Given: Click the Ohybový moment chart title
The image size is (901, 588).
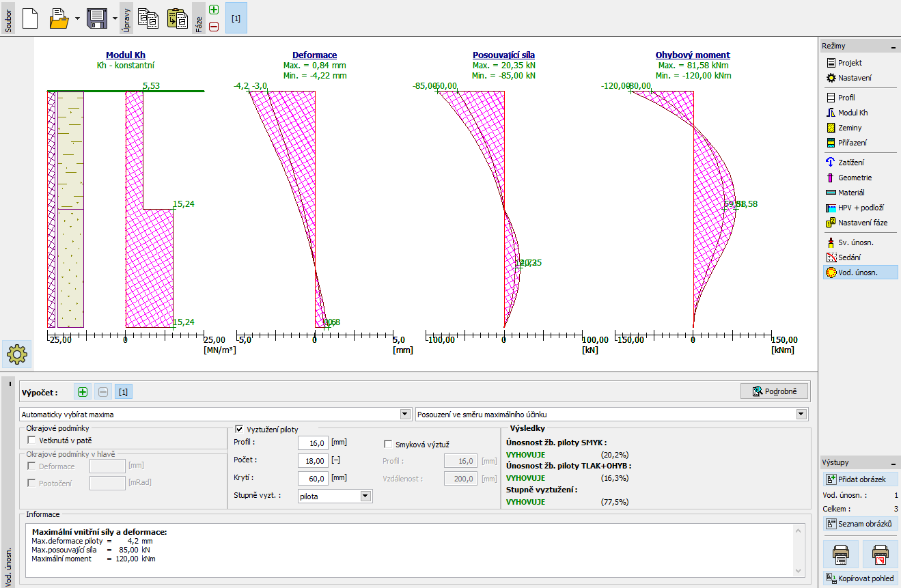Looking at the screenshot, I should pos(693,55).
